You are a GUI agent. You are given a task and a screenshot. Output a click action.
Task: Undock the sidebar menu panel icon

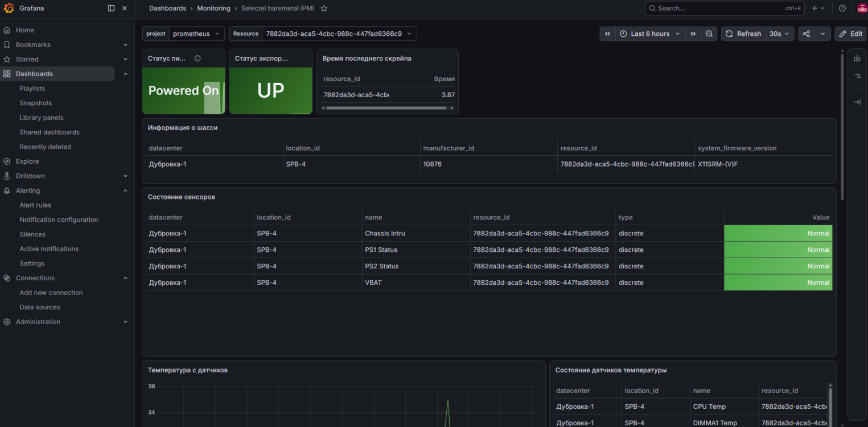coord(111,8)
